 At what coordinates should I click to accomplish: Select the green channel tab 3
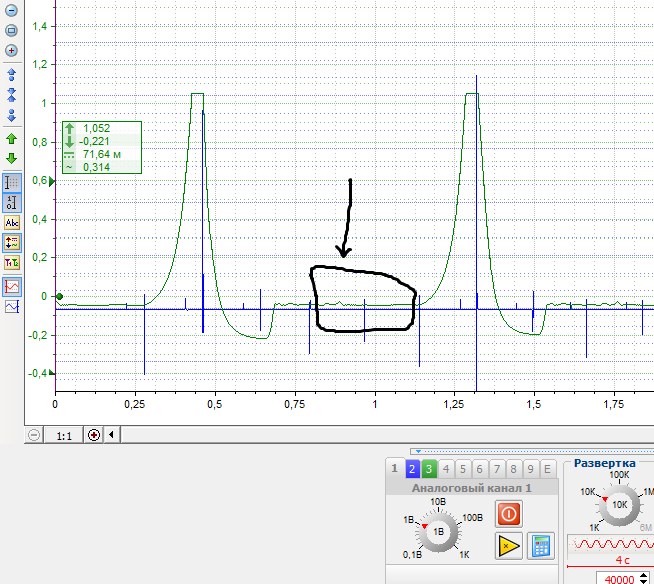click(x=429, y=469)
